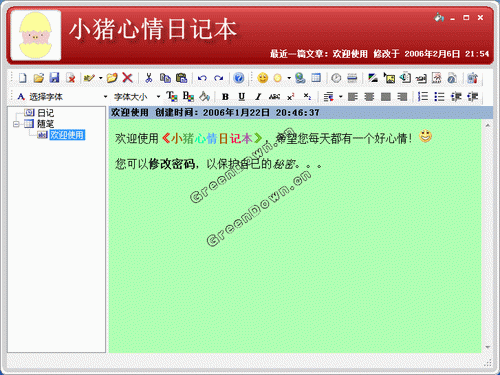Click the skin paint bucket button in title bar

tap(439, 17)
